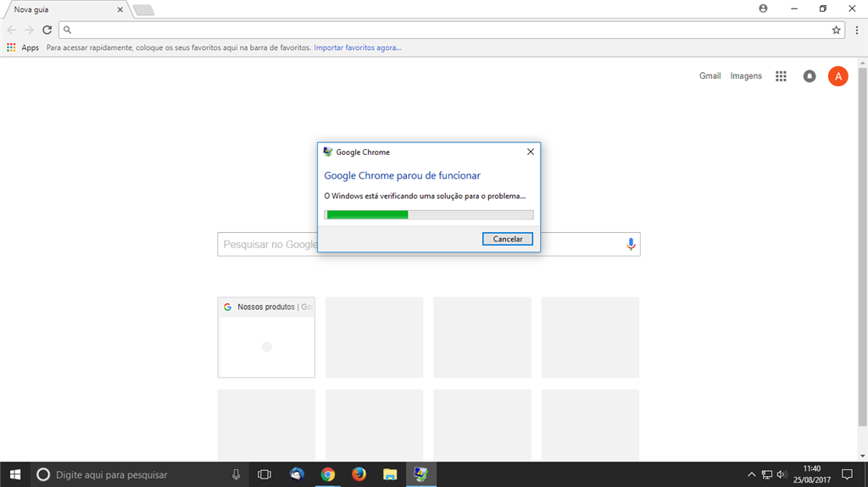This screenshot has height=487, width=868.
Task: Open the Google apps grid
Action: 781,76
